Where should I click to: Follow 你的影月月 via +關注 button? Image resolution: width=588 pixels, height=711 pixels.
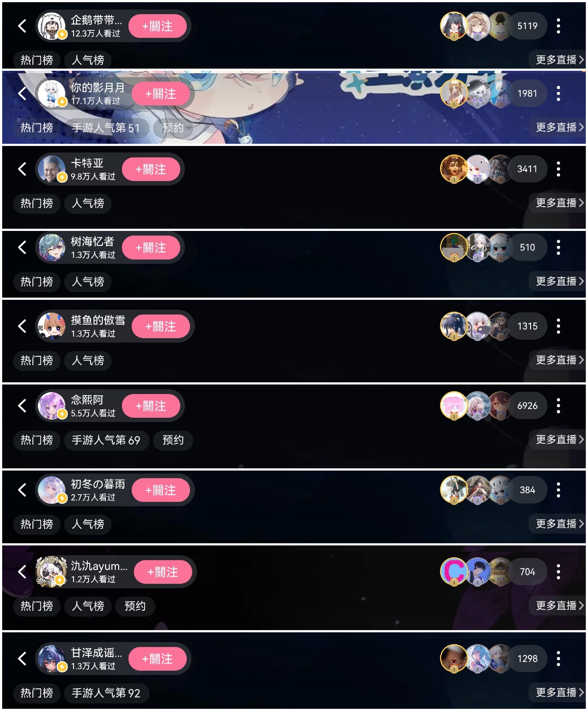pos(160,93)
